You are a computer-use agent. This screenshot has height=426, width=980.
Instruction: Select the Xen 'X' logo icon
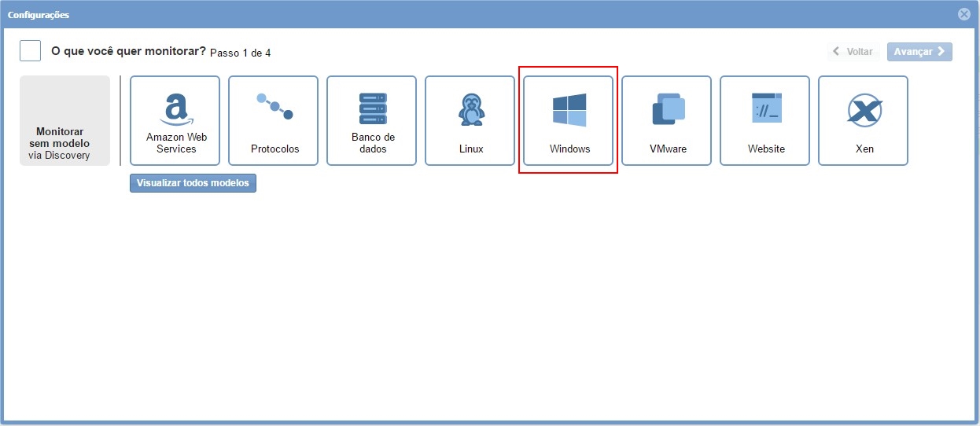coord(864,111)
